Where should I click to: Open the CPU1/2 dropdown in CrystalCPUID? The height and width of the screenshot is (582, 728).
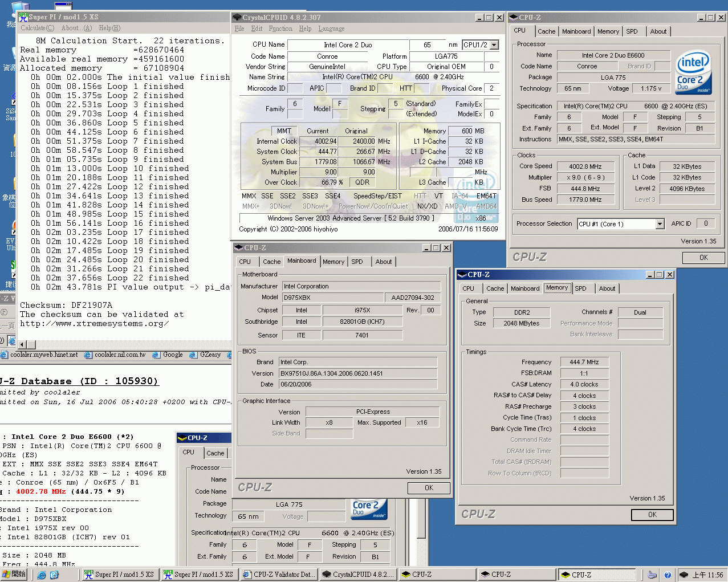pos(494,45)
